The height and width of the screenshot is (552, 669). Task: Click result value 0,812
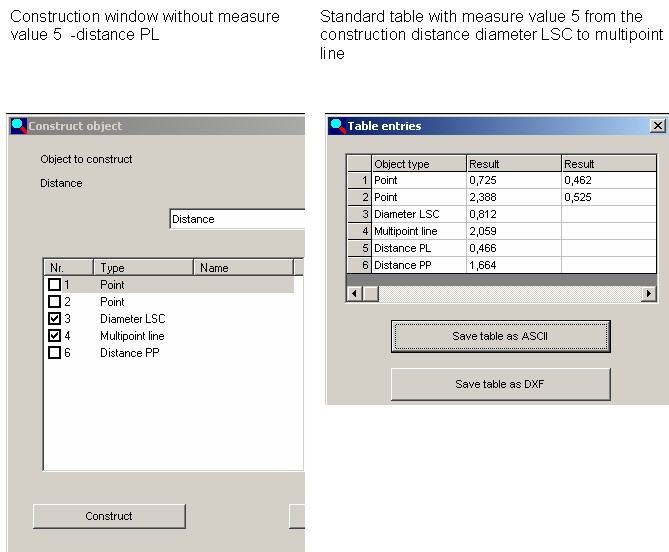pos(514,214)
